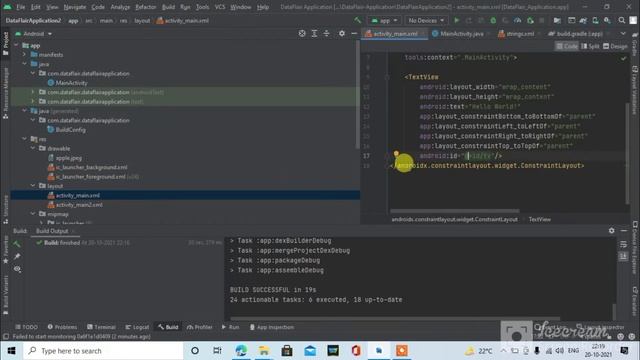
Task: Click the Make Project hammer icon
Action: tap(358, 20)
